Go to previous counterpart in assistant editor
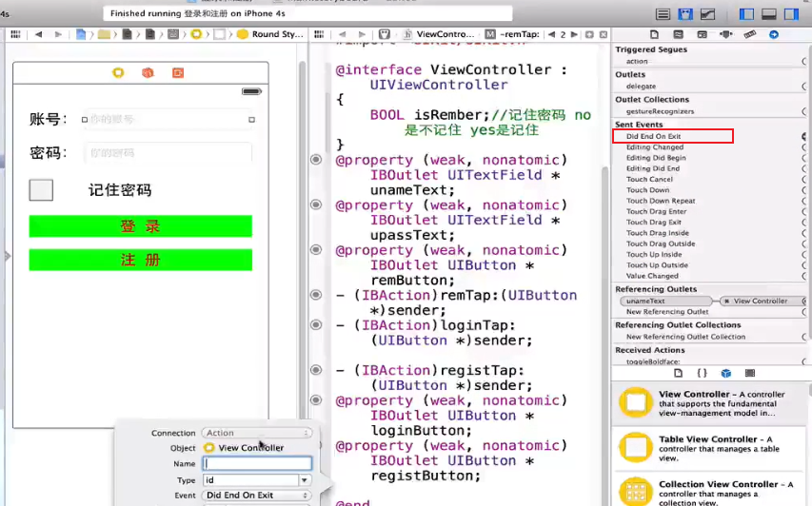 click(551, 34)
